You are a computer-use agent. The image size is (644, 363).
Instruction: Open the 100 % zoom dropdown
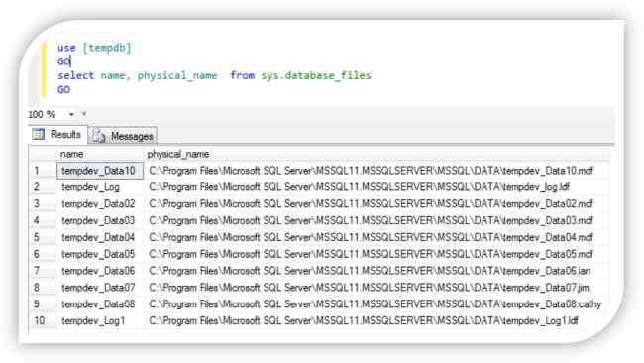71,114
